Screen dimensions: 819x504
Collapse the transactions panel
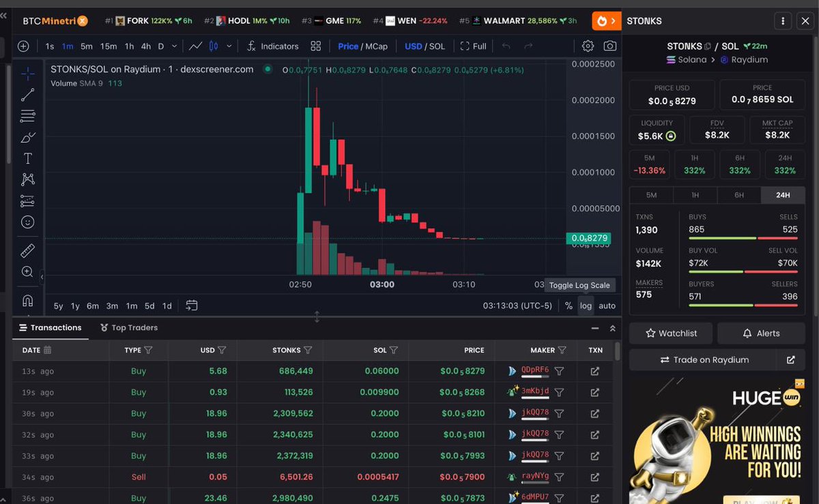pyautogui.click(x=594, y=328)
